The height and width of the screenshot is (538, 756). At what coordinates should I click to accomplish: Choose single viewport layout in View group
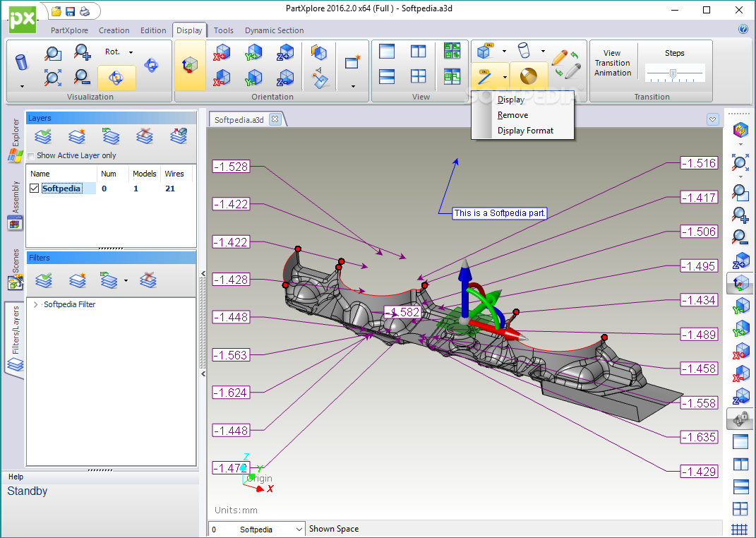[x=387, y=51]
